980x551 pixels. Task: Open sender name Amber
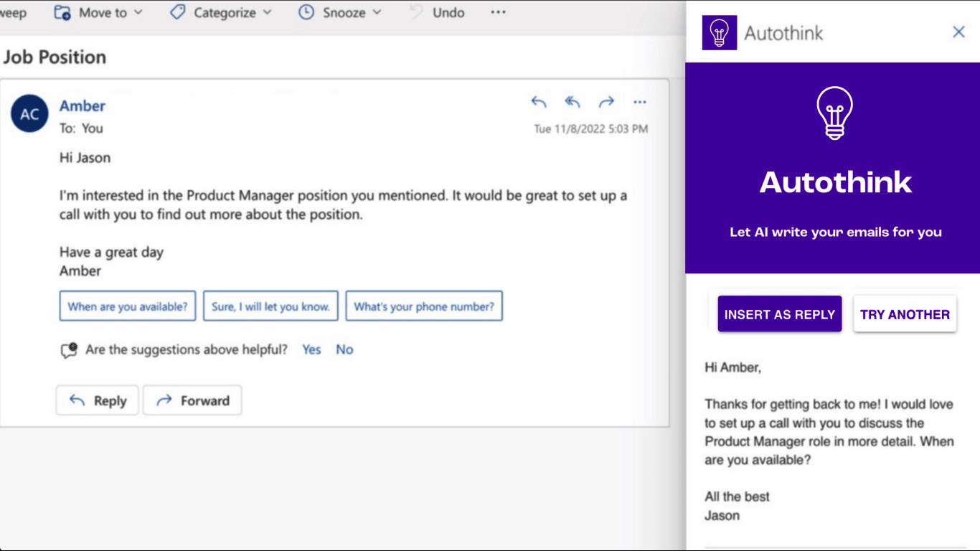pyautogui.click(x=83, y=105)
